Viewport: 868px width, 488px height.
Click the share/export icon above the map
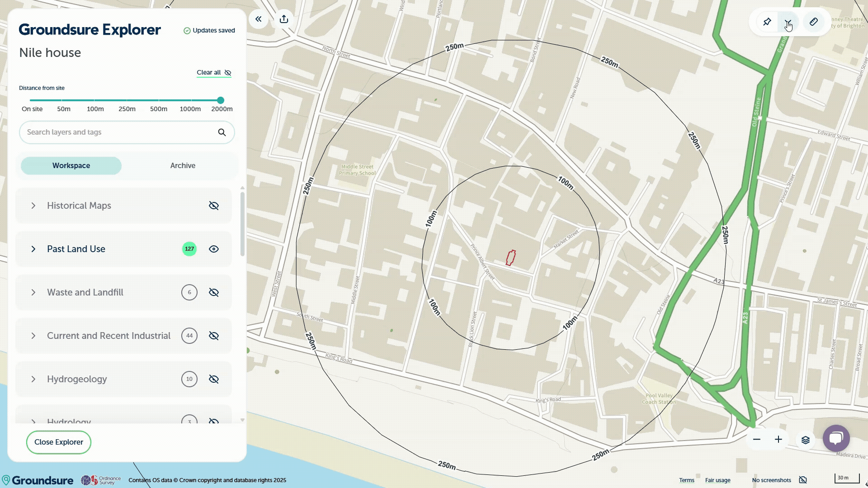[283, 19]
